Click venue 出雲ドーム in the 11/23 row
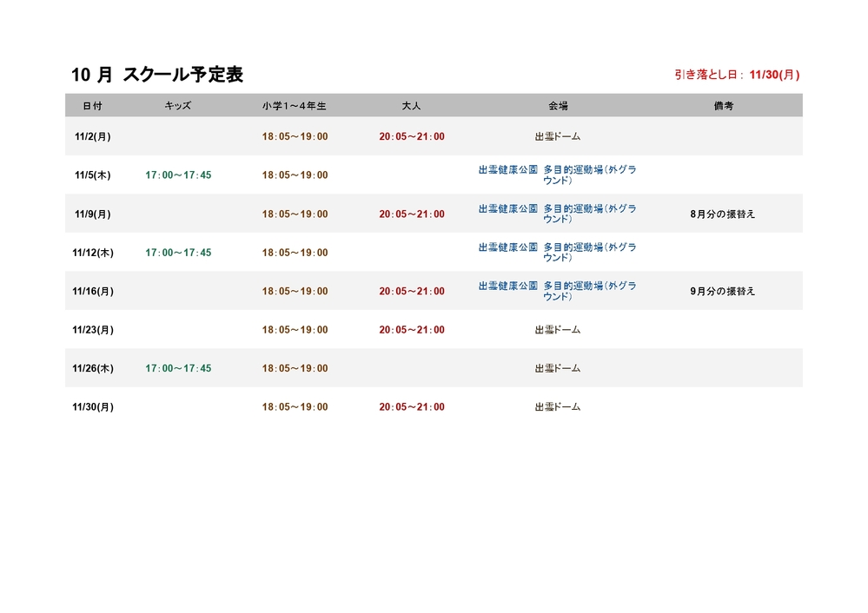Screen dimensions: 868x613 point(558,330)
